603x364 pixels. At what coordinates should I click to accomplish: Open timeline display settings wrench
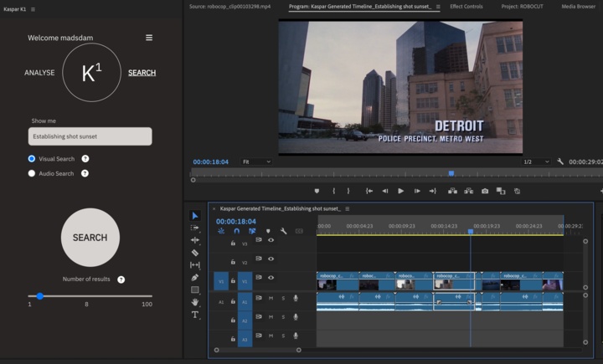(283, 231)
